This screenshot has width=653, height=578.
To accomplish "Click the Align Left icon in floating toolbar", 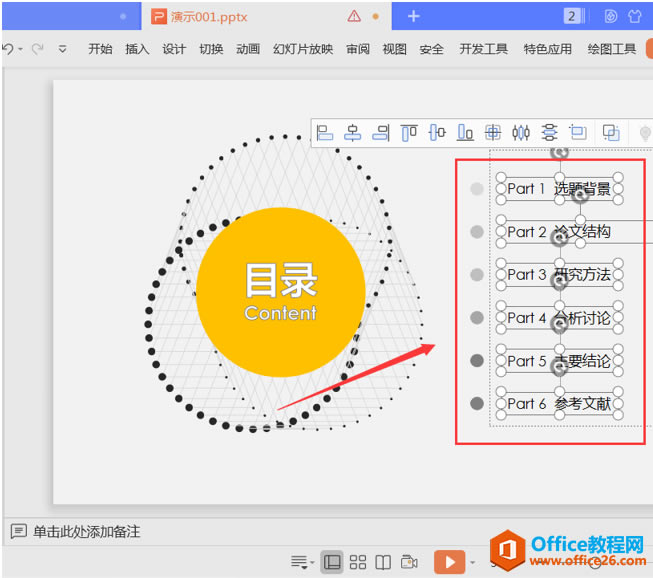I will (325, 133).
